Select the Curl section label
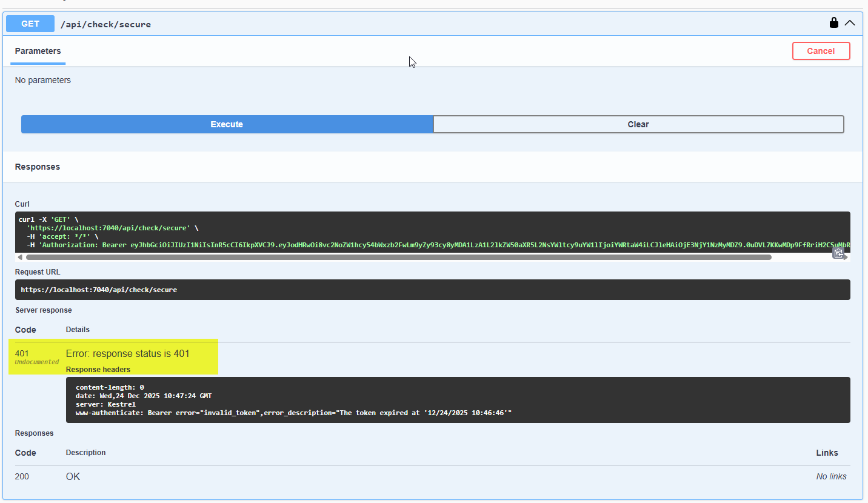The width and height of the screenshot is (868, 503). (22, 204)
